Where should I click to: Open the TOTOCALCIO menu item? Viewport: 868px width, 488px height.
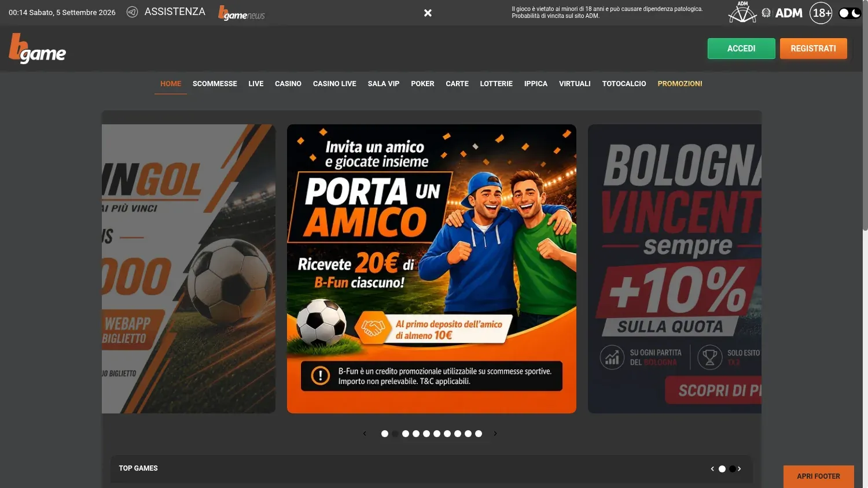pyautogui.click(x=624, y=84)
